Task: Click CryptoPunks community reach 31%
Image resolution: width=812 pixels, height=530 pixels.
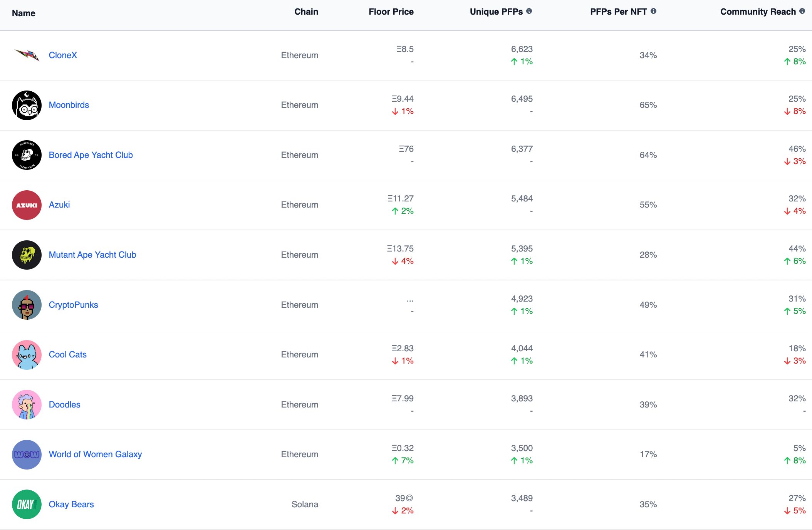Action: point(797,299)
